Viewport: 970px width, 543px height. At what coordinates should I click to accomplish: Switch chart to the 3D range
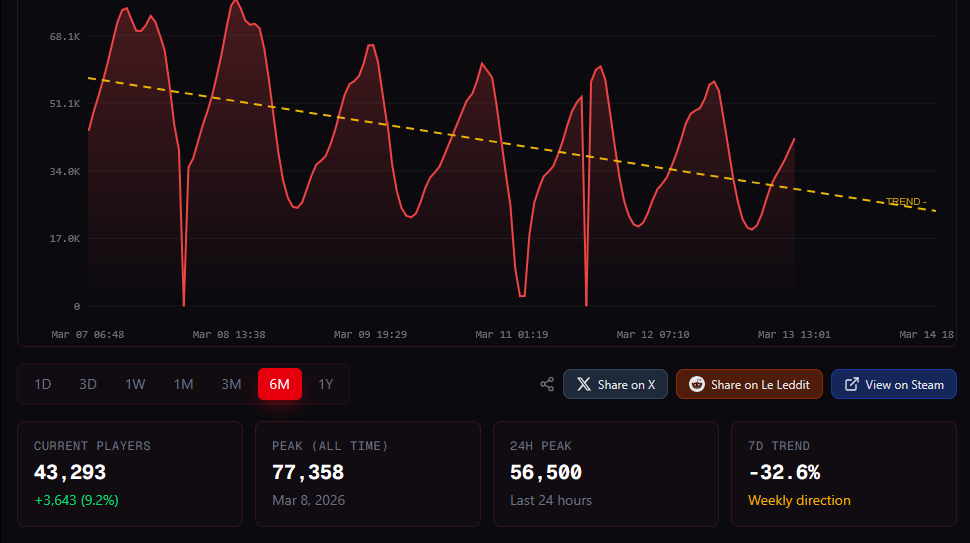[88, 384]
